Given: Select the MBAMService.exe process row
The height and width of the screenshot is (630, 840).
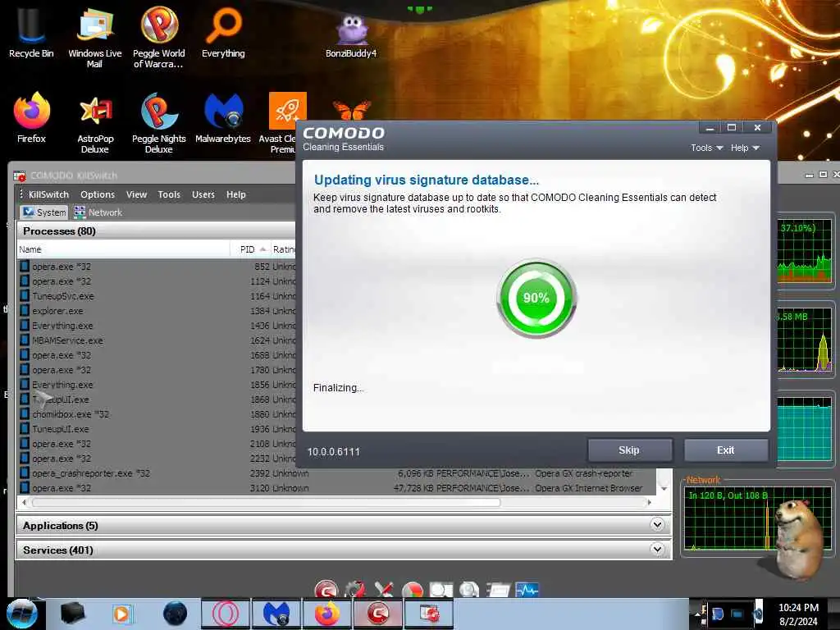Looking at the screenshot, I should (x=157, y=340).
